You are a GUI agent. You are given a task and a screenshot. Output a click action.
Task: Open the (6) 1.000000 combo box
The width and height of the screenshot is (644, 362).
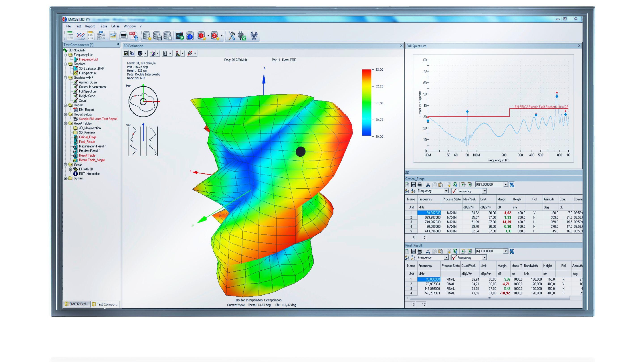pyautogui.click(x=506, y=185)
